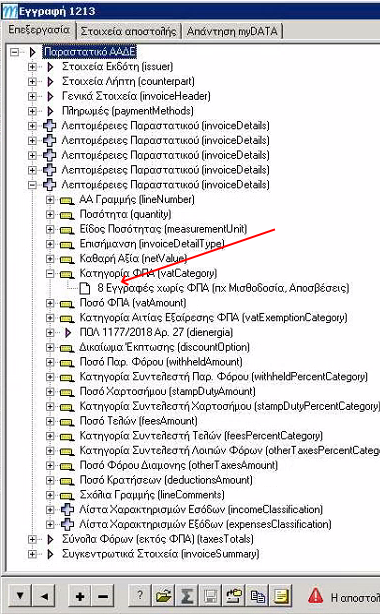Collapse the Παραστατικό ΑΑΔΕ root node
This screenshot has height=614, width=380.
pyautogui.click(x=14, y=52)
